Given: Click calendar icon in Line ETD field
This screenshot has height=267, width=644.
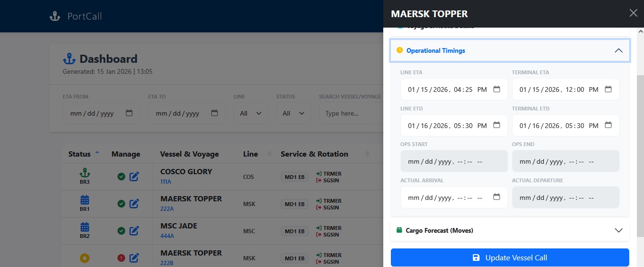Looking at the screenshot, I should click(x=496, y=126).
